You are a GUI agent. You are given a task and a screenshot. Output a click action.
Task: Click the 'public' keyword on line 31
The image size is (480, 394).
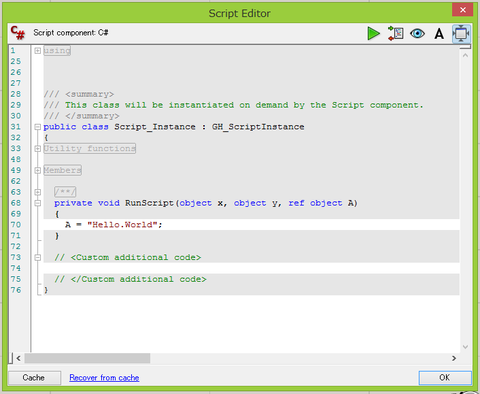tap(60, 127)
